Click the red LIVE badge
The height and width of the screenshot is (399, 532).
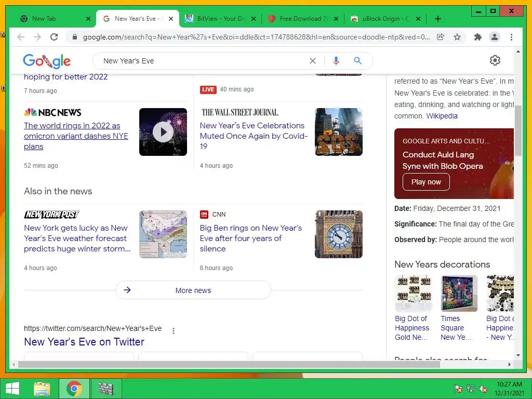tap(208, 89)
